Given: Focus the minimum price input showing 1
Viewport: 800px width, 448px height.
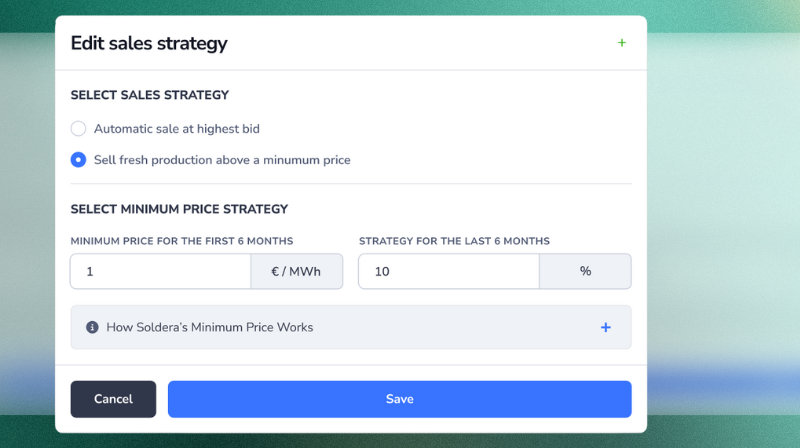Looking at the screenshot, I should coord(160,271).
